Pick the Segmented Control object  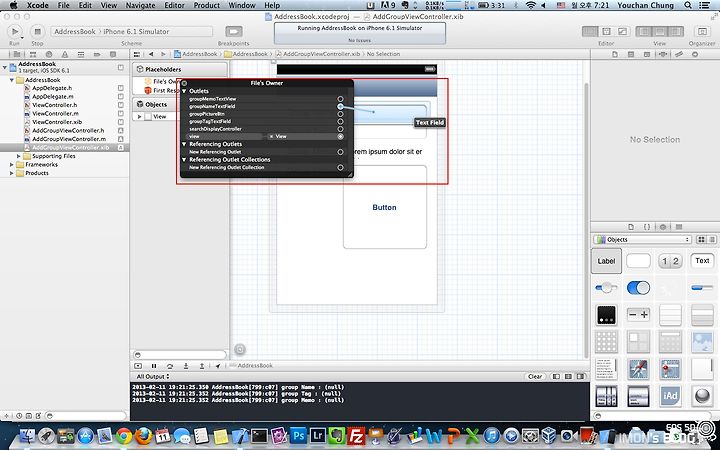click(x=670, y=261)
